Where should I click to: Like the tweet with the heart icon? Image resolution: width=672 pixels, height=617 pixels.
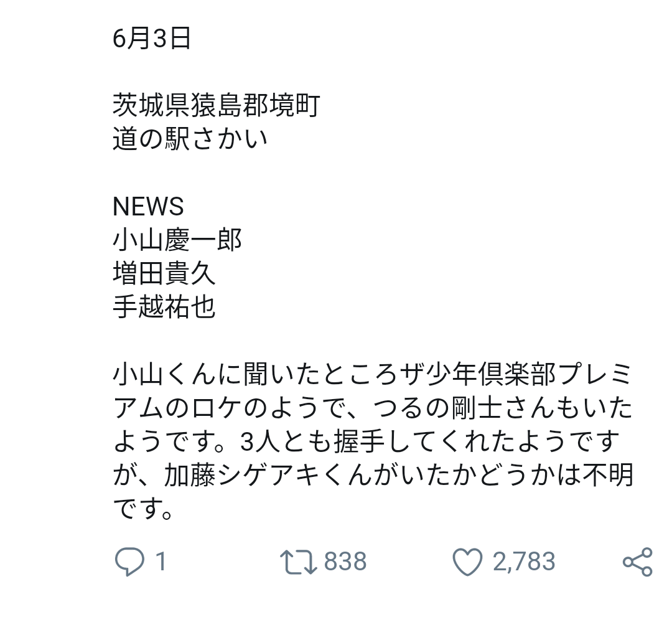[467, 562]
